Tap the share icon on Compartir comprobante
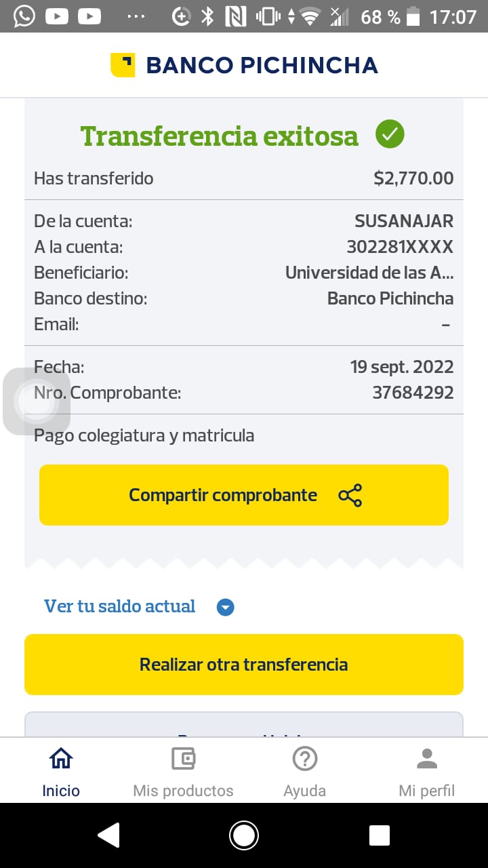This screenshot has height=868, width=488. pyautogui.click(x=350, y=496)
